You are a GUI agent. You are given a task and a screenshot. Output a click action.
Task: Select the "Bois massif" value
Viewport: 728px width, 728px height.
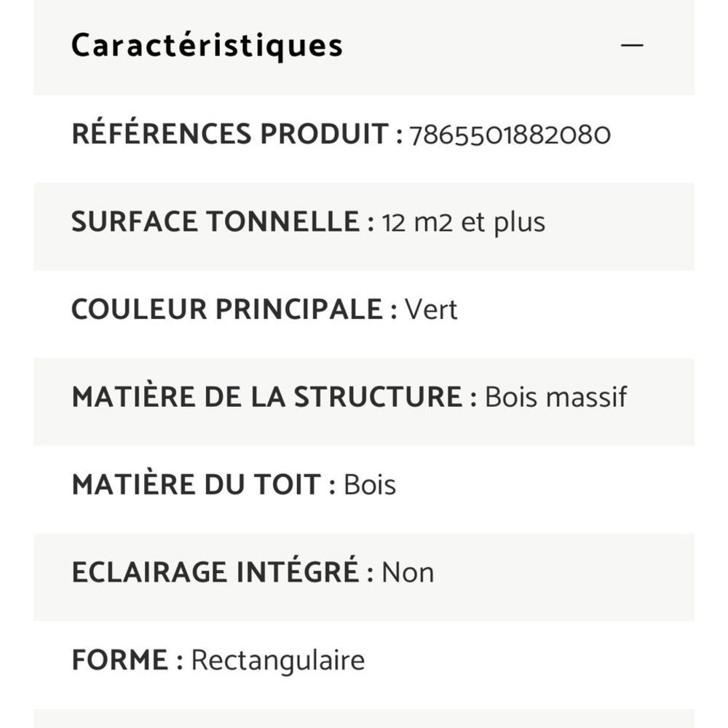[x=555, y=397]
